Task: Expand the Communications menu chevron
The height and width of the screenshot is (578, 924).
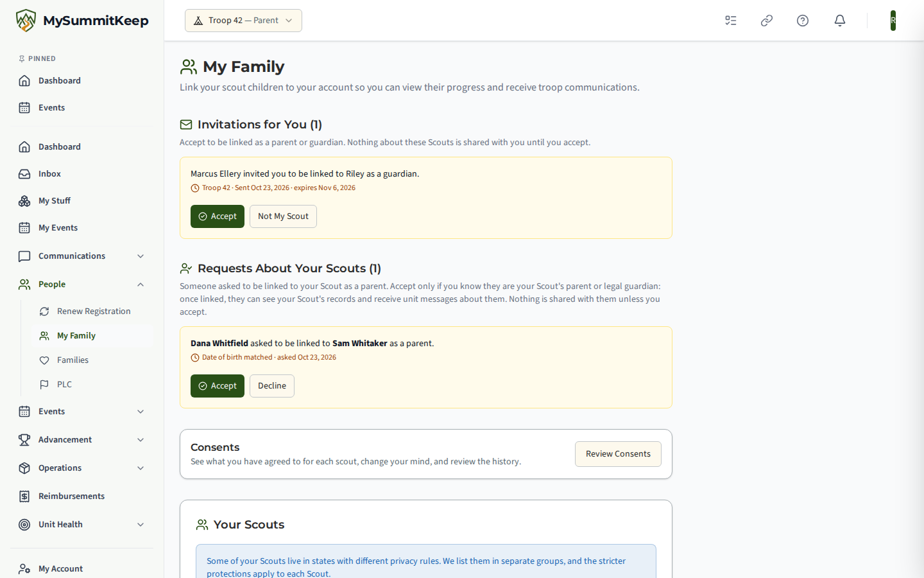Action: click(x=141, y=256)
